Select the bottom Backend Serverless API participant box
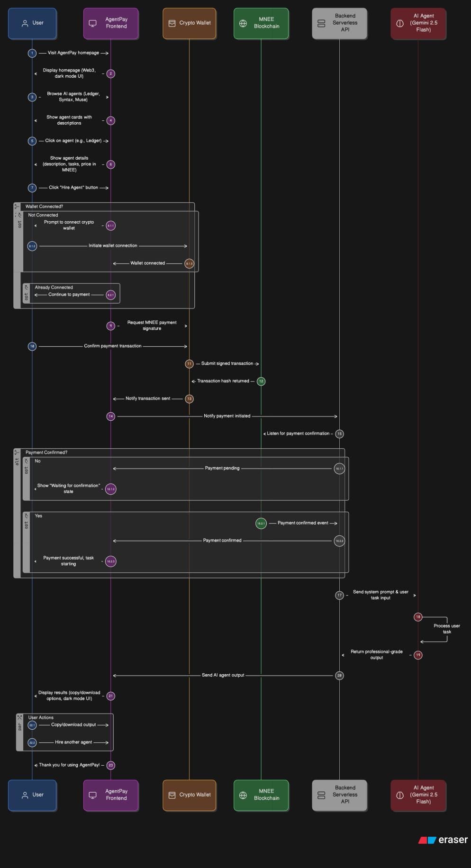This screenshot has height=868, width=471. click(339, 796)
